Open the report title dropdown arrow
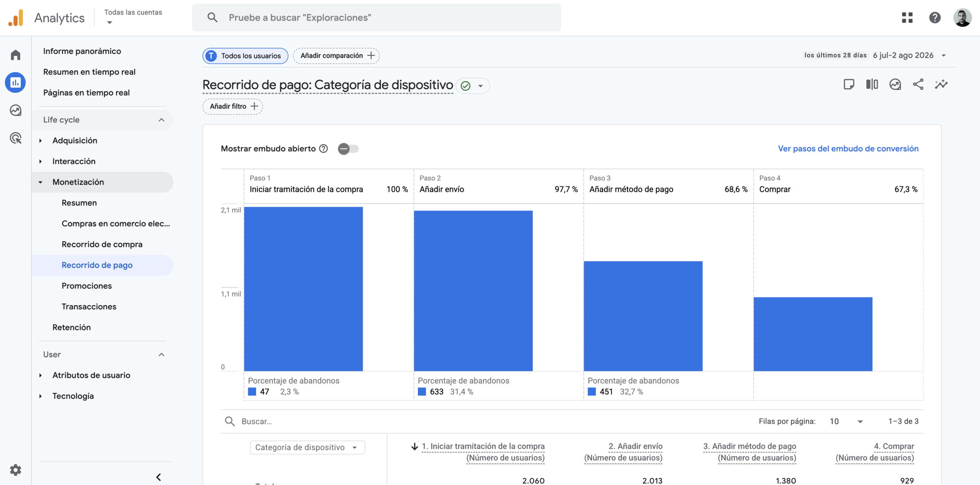The height and width of the screenshot is (485, 980). [x=480, y=86]
